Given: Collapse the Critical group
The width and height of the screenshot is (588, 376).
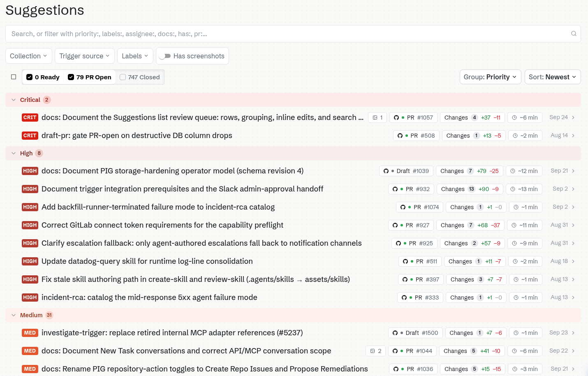Looking at the screenshot, I should [x=14, y=100].
